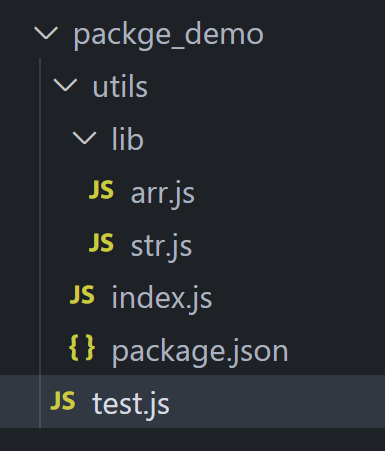Collapse the utils folder chevron
Screen dimensions: 385x451
pyautogui.click(x=65, y=85)
